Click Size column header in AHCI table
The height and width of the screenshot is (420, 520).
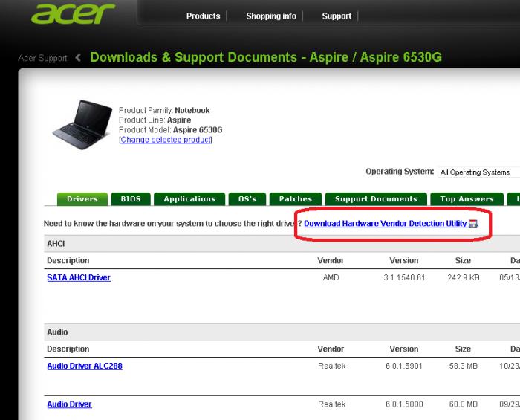463,260
